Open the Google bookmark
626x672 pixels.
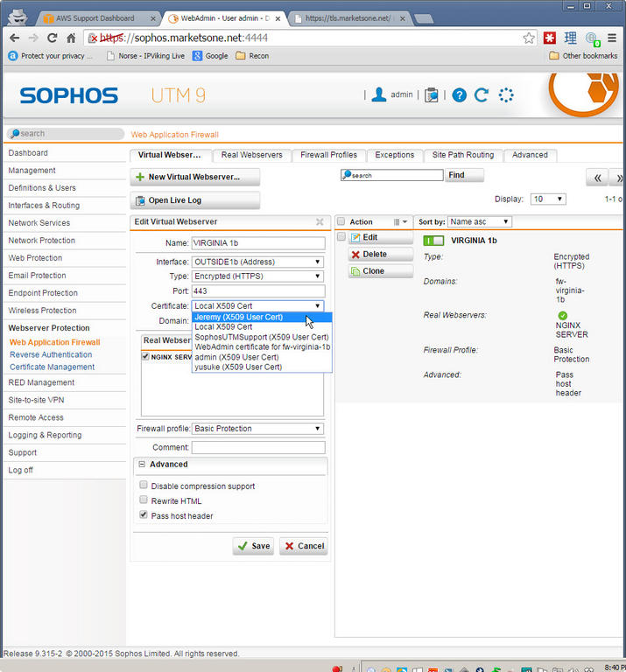coord(210,56)
